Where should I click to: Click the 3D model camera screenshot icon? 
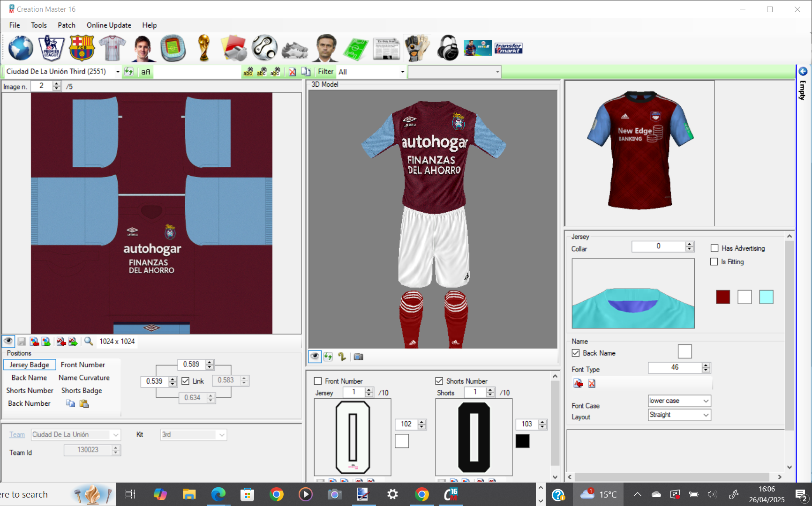click(x=359, y=357)
